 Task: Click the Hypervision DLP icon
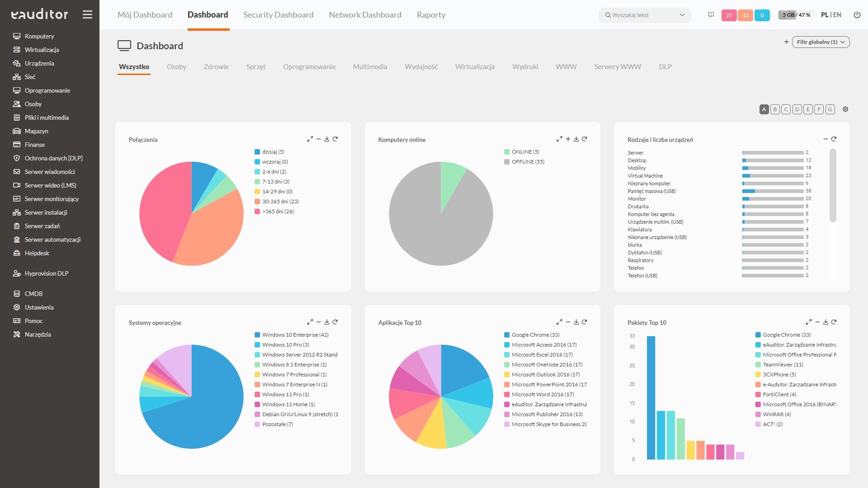(x=17, y=273)
